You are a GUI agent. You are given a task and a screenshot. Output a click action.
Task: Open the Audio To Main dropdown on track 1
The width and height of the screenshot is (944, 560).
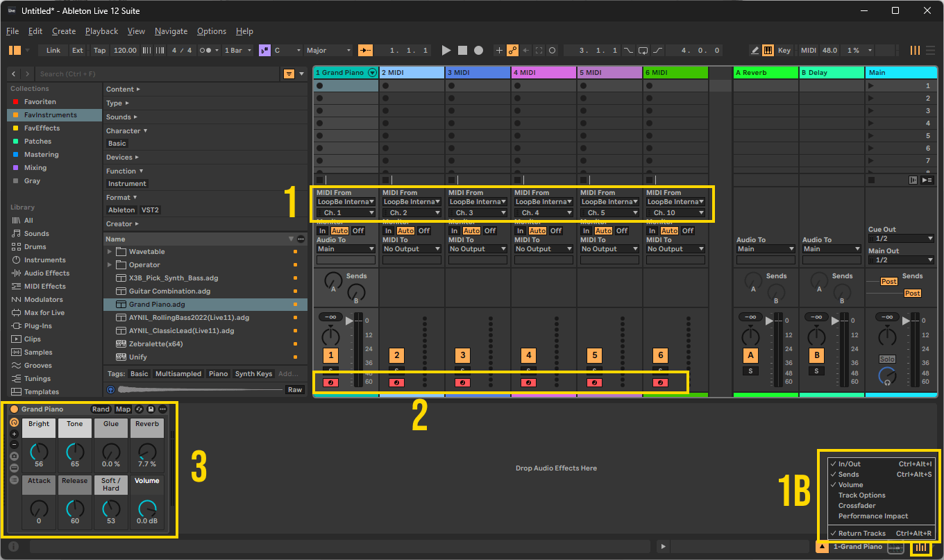(346, 248)
